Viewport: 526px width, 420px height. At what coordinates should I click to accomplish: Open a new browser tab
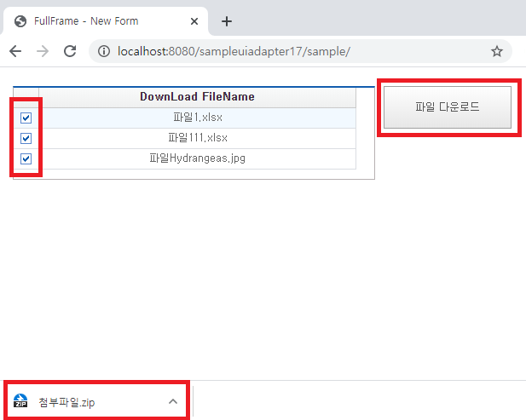point(226,21)
